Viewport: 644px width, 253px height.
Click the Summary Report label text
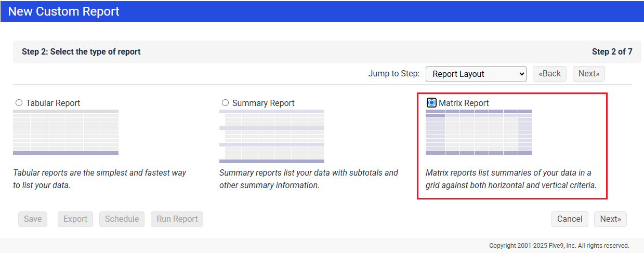tap(264, 103)
